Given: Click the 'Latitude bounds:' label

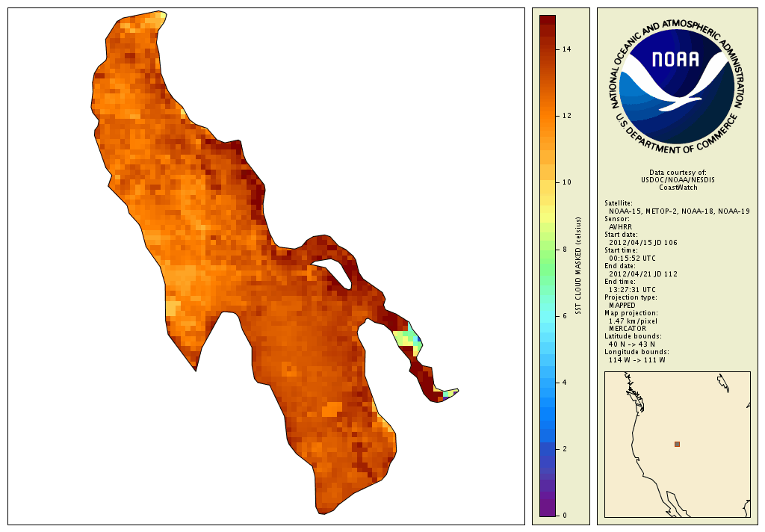Looking at the screenshot, I should coord(633,336).
